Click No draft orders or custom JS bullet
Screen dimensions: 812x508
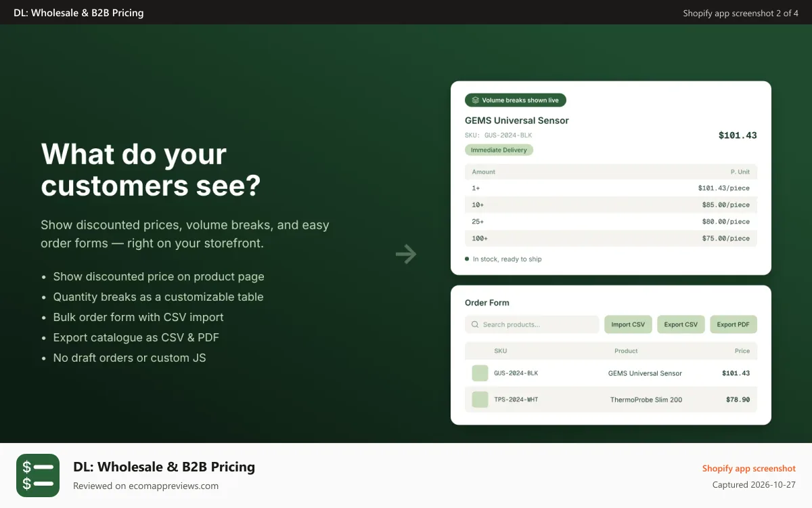(129, 358)
